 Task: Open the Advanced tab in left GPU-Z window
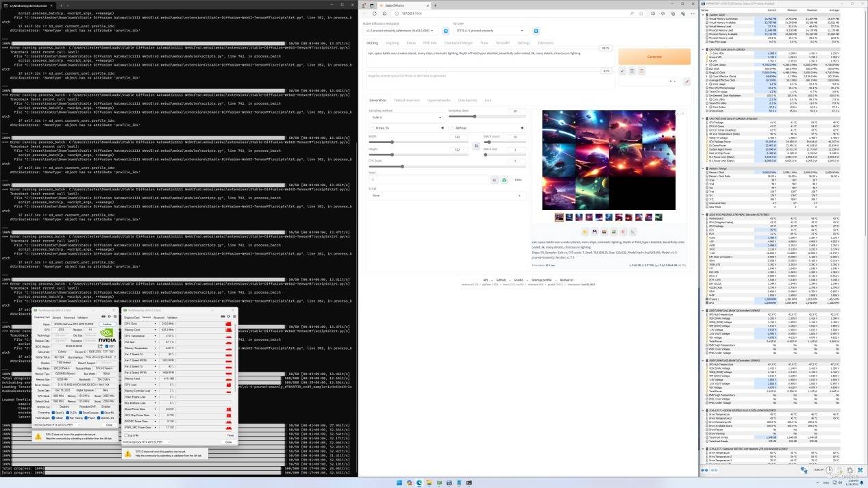(69, 317)
